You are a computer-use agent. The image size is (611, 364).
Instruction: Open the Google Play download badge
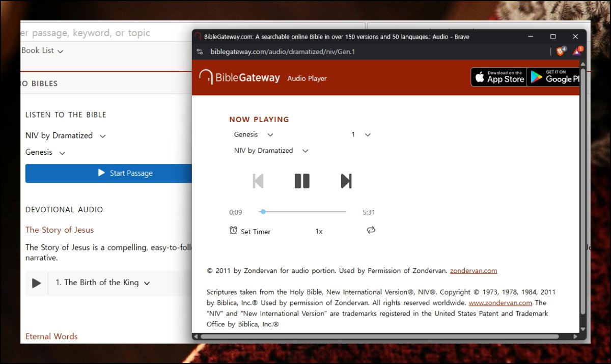point(554,77)
